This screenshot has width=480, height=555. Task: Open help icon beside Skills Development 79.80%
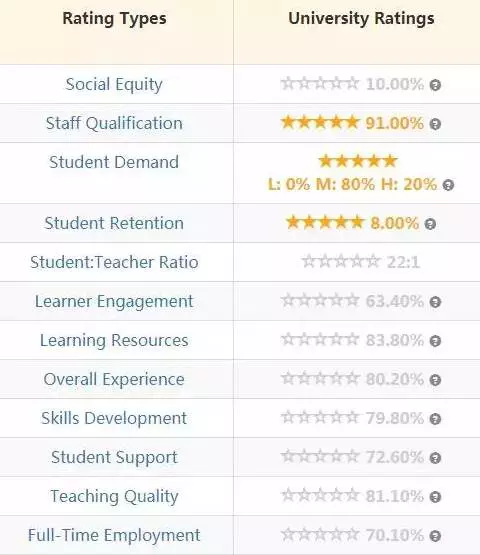pos(435,419)
